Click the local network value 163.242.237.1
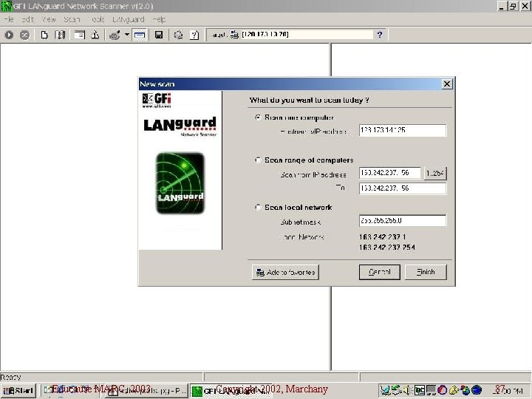 (x=383, y=237)
